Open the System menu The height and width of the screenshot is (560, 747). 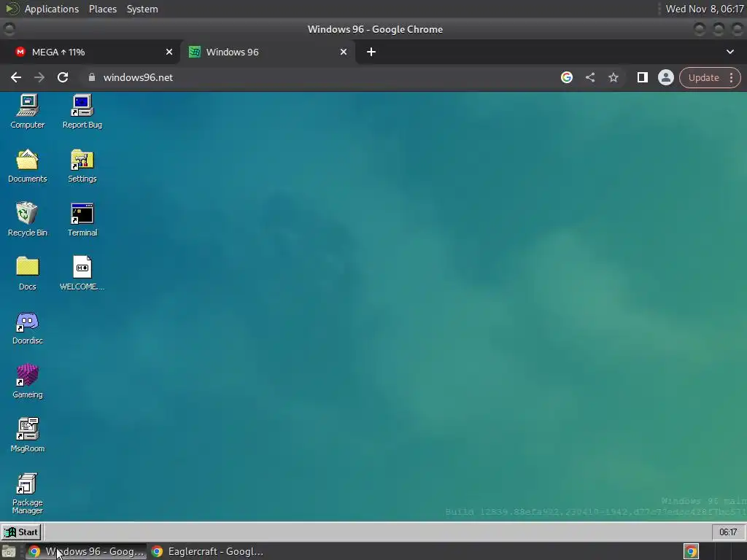point(142,9)
